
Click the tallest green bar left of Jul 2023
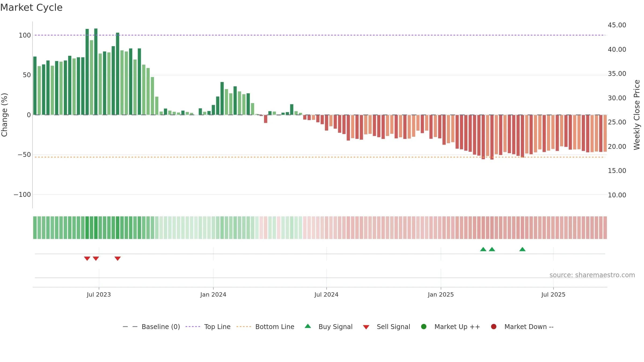96,72
